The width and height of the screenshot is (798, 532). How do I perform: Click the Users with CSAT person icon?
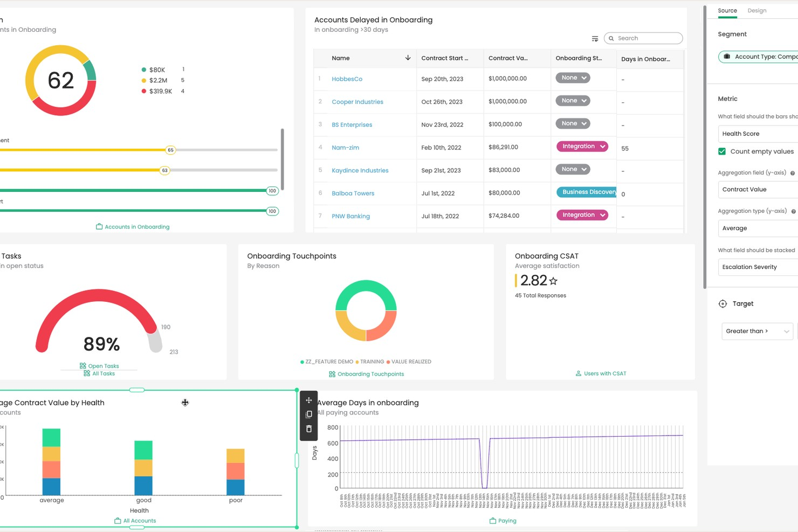point(578,373)
